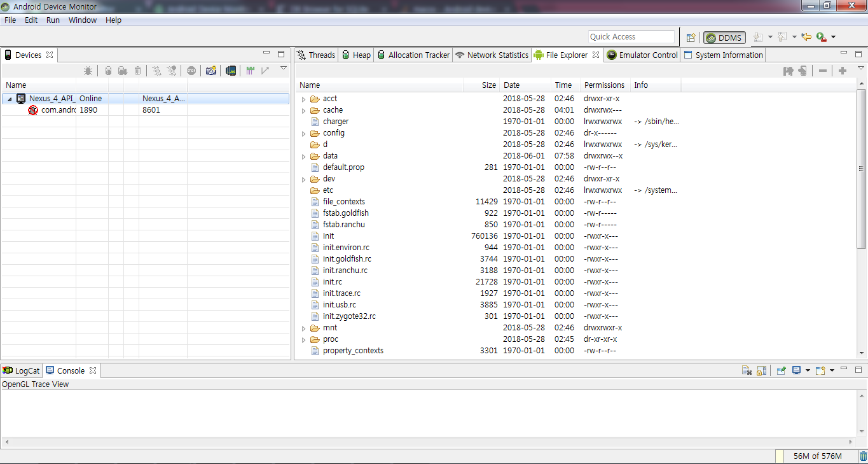Select the init.rc file

[x=332, y=282]
